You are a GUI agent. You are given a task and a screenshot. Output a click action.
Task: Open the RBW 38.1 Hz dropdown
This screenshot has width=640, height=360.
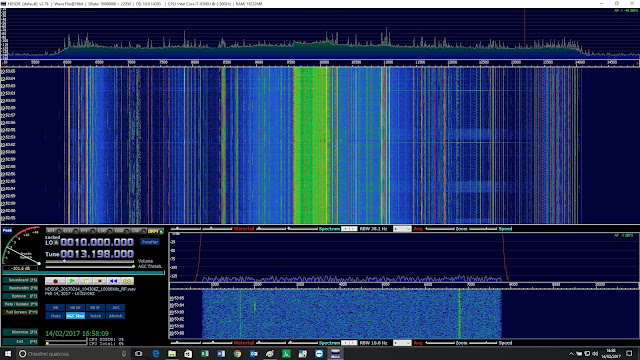click(349, 229)
